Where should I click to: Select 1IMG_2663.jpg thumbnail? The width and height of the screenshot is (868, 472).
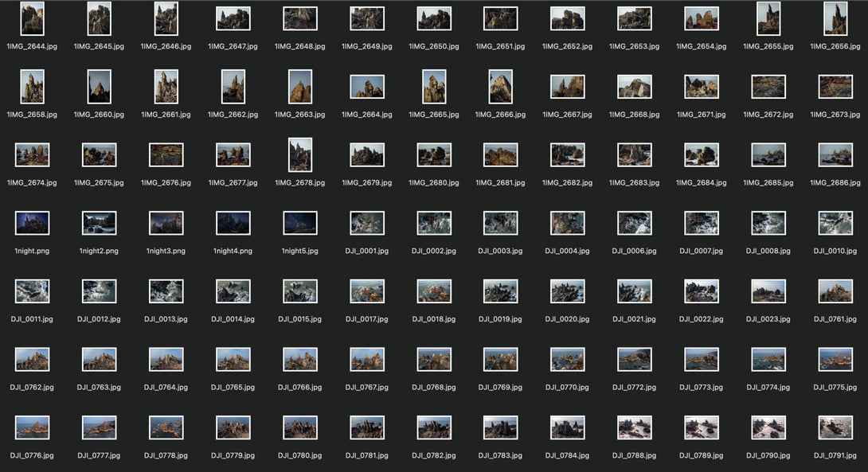[x=300, y=87]
